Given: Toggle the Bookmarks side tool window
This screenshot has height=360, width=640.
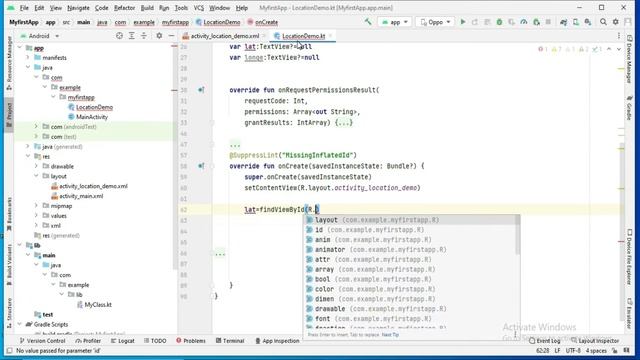Looking at the screenshot, I should pos(9,213).
